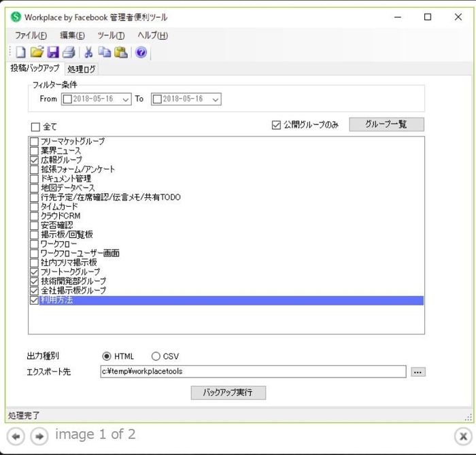Open Help with the question mark icon

click(141, 52)
